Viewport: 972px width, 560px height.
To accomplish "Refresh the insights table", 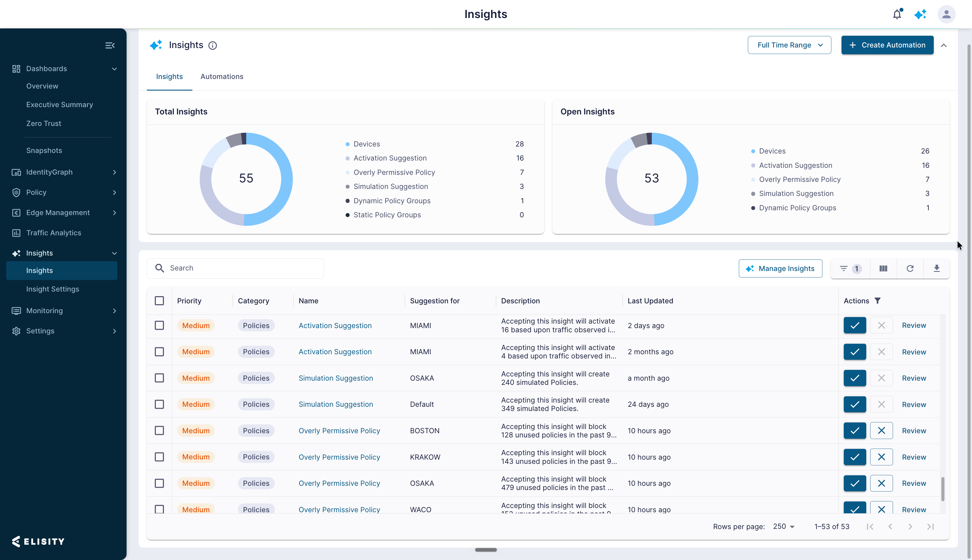I will (910, 268).
